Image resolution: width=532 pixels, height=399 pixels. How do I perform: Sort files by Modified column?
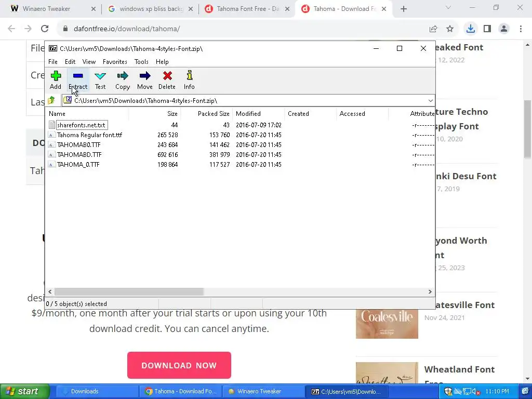pos(259,114)
